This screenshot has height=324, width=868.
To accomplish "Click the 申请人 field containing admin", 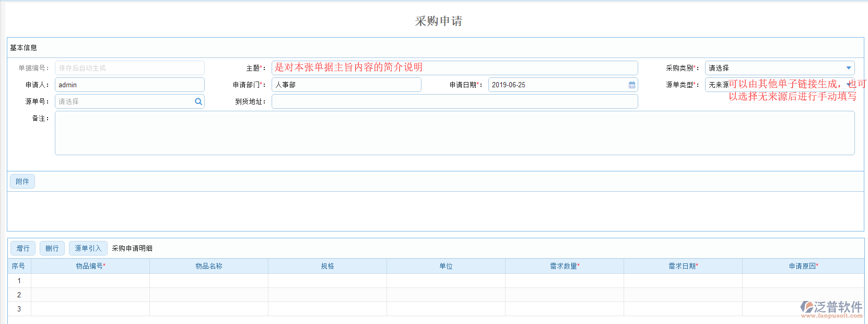I will click(130, 85).
